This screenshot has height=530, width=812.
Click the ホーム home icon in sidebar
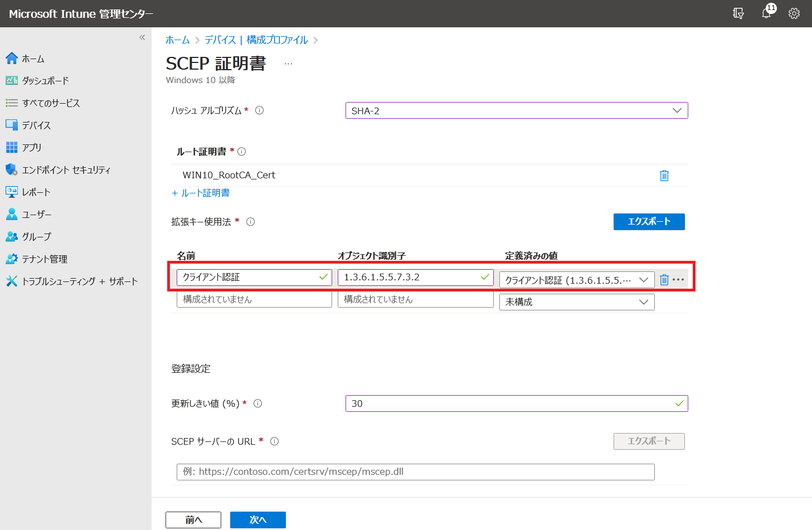click(x=12, y=58)
